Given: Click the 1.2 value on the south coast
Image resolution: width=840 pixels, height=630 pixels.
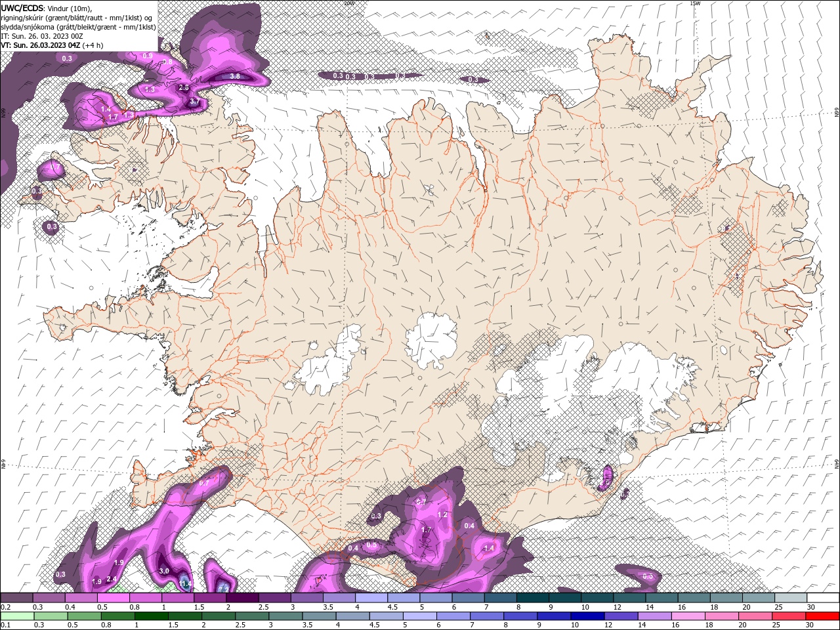Looking at the screenshot, I should coord(442,514).
